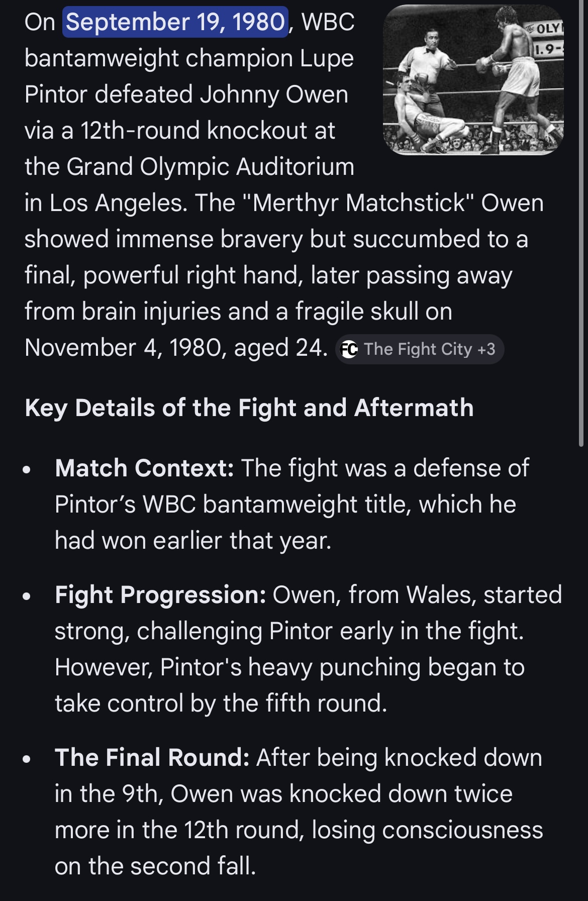The width and height of the screenshot is (588, 901).
Task: Click the FC logo icon in source chip
Action: pyautogui.click(x=349, y=349)
